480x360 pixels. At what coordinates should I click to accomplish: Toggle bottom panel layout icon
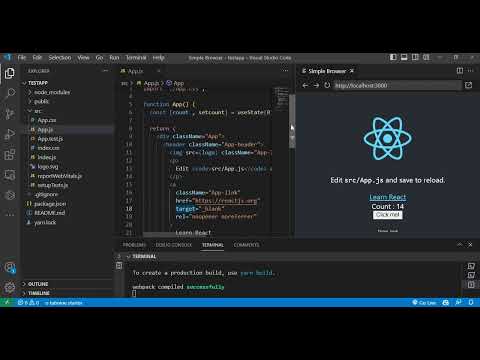click(x=404, y=57)
